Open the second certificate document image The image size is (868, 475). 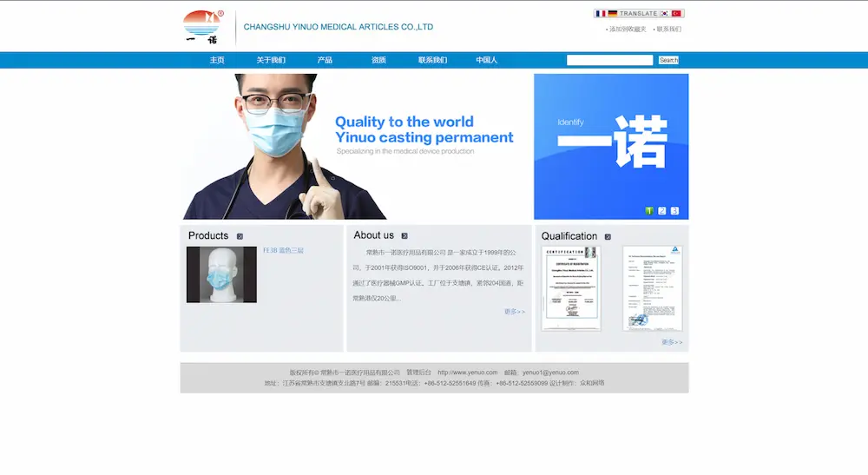tap(653, 288)
